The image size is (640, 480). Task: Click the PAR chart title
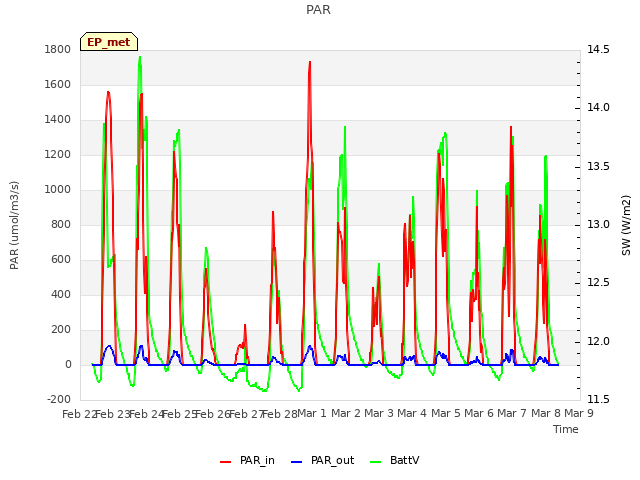click(318, 9)
